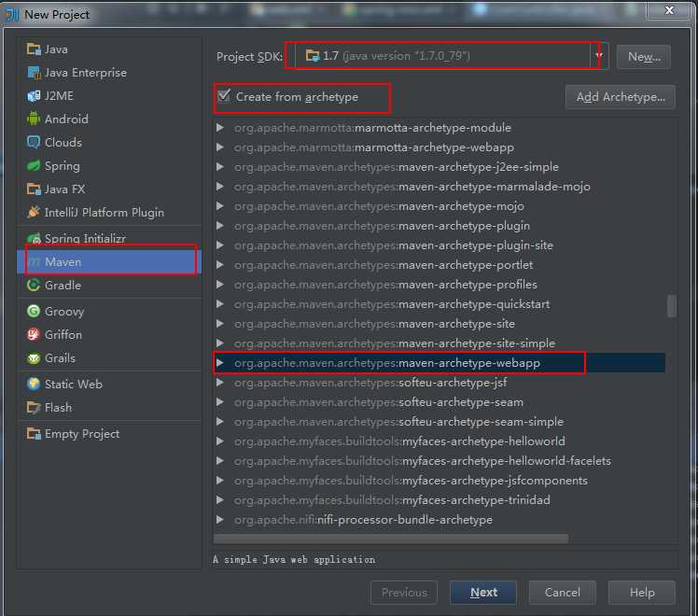Select Spring project type label
The image size is (698, 616).
(63, 166)
